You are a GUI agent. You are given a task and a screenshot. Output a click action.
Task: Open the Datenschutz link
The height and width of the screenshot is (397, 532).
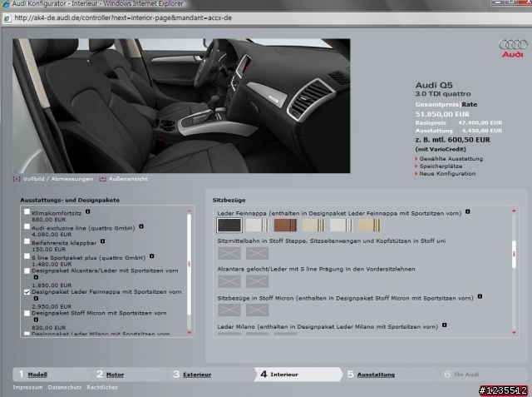65,387
